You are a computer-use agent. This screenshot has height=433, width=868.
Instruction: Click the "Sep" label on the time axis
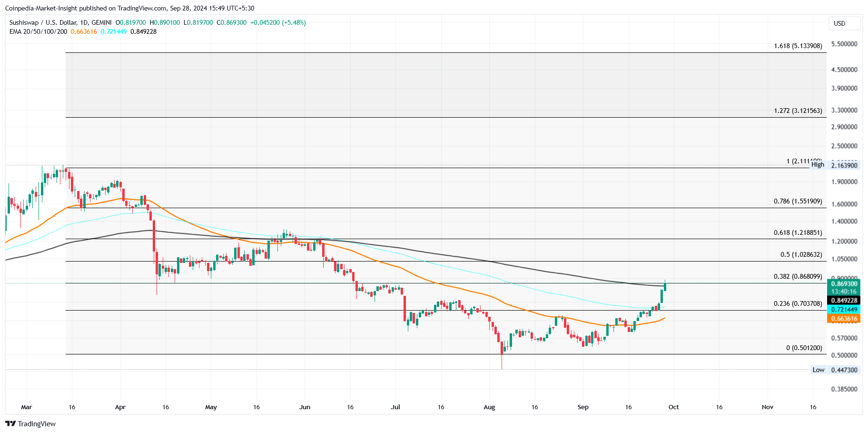click(583, 407)
